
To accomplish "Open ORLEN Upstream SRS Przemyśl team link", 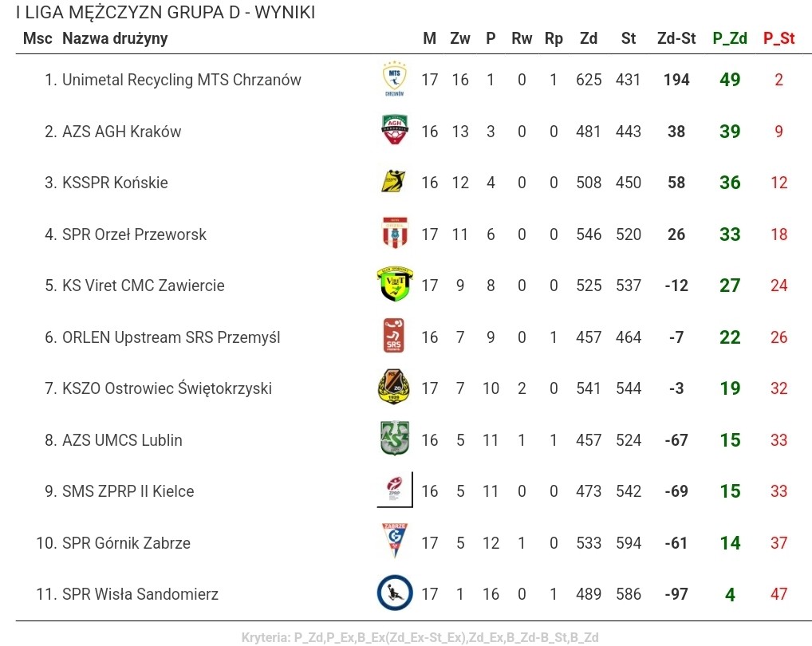I will pos(171,337).
